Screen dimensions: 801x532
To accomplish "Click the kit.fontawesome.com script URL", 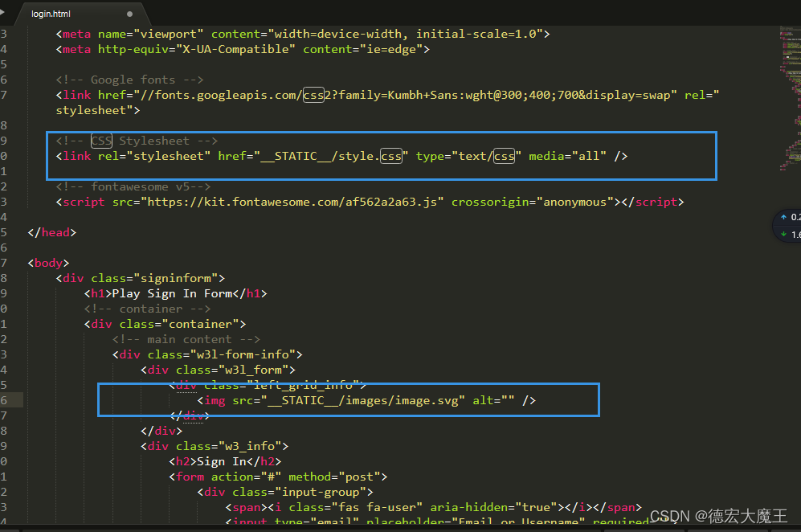I will (x=292, y=202).
